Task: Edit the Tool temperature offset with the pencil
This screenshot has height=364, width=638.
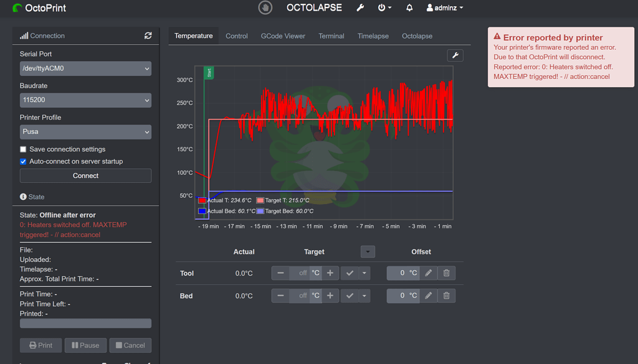Action: tap(428, 273)
